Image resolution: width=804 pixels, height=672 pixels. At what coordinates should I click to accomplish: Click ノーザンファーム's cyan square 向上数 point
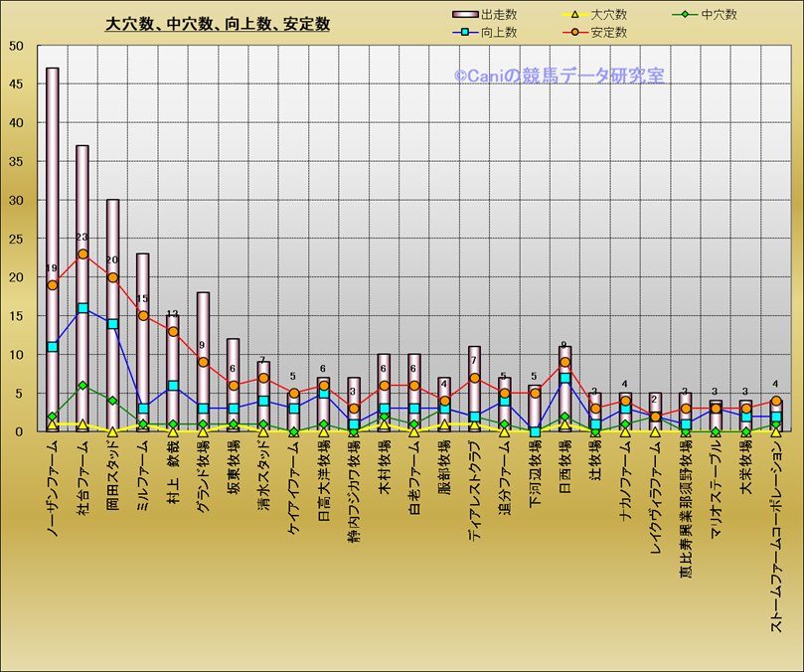53,347
